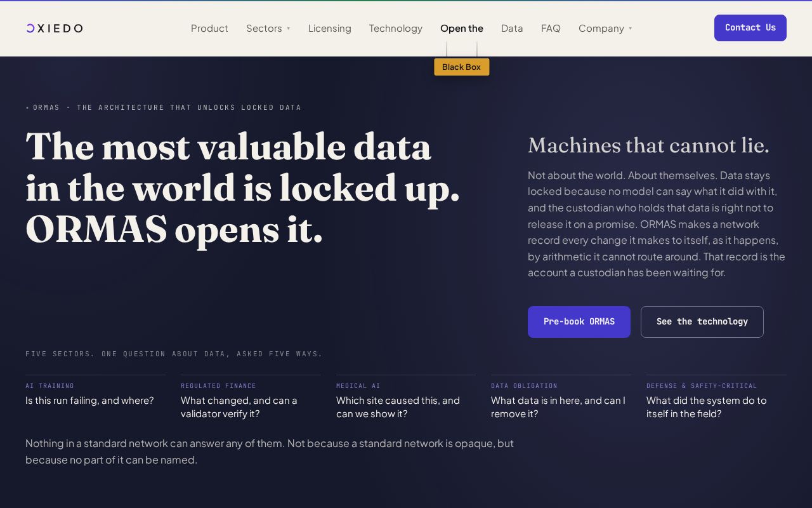Click the Oxiedo logo in the header
This screenshot has height=508, width=812.
(x=55, y=28)
